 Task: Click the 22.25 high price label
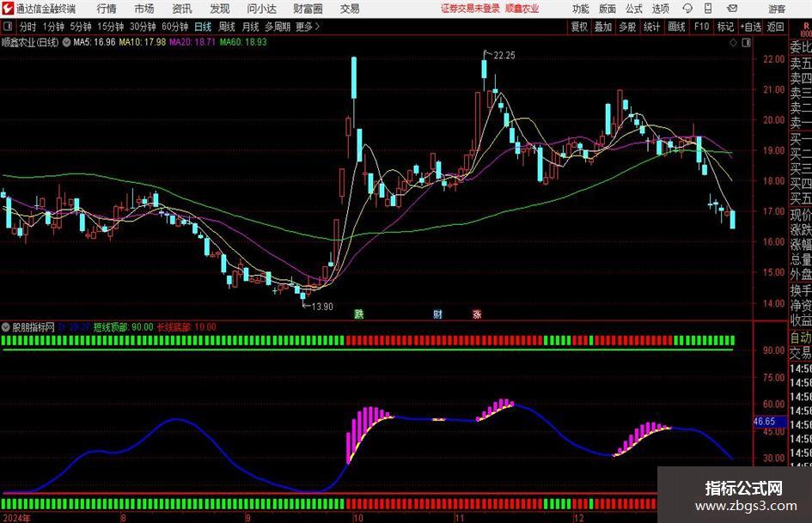(504, 56)
